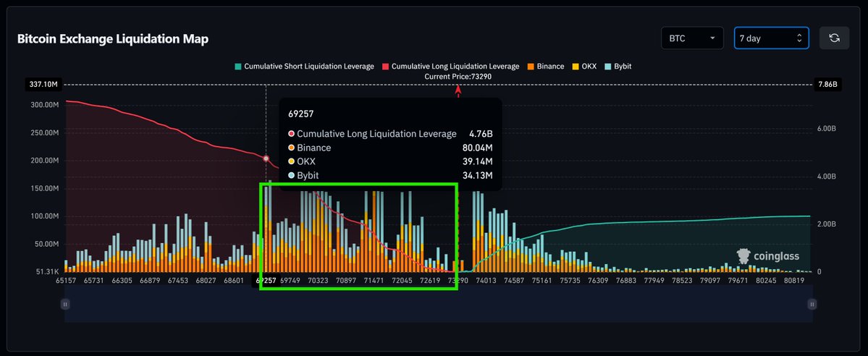The width and height of the screenshot is (868, 356).
Task: Hide the Binance series via legend
Action: click(x=545, y=67)
